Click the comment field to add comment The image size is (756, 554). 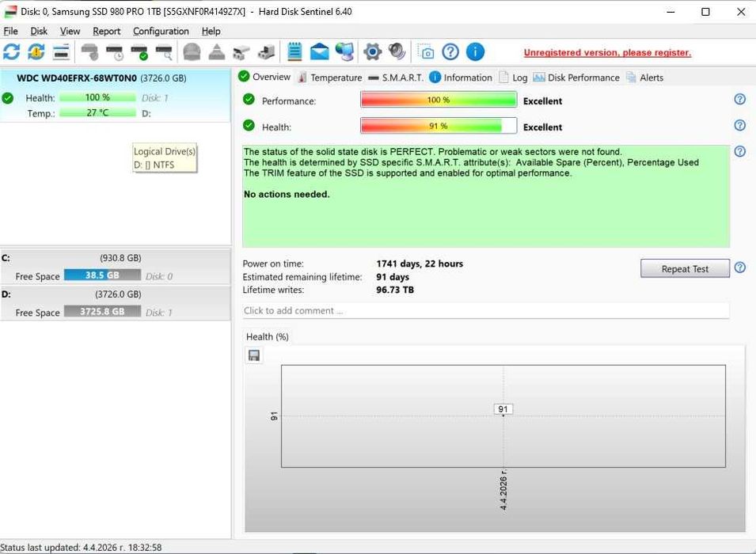[x=486, y=310]
